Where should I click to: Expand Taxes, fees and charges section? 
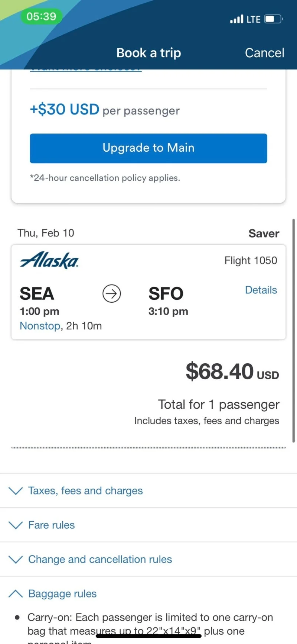tap(148, 491)
